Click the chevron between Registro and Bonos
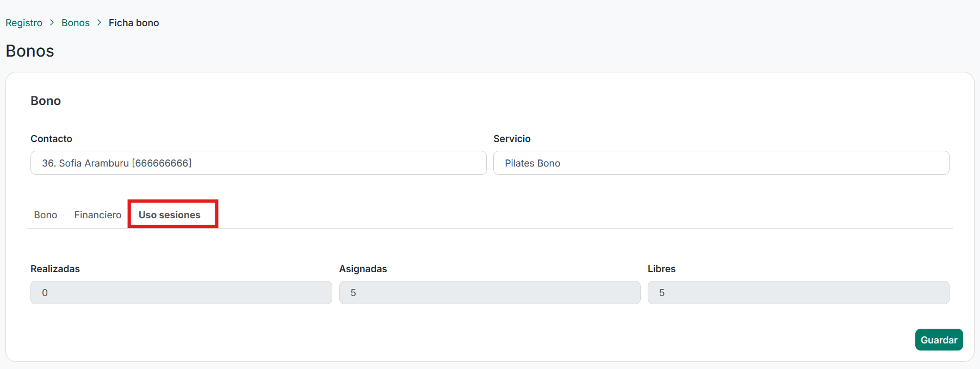Screen dimensions: 980x369 [52, 23]
